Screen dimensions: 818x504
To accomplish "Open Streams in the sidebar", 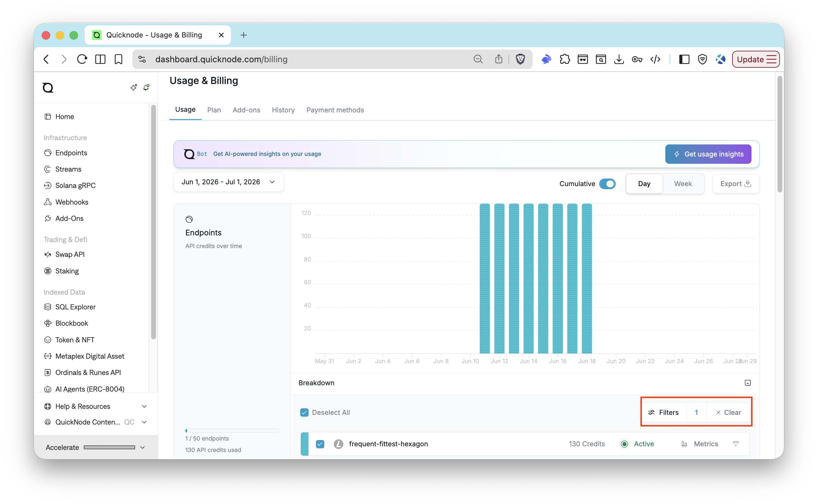I will pos(63,169).
